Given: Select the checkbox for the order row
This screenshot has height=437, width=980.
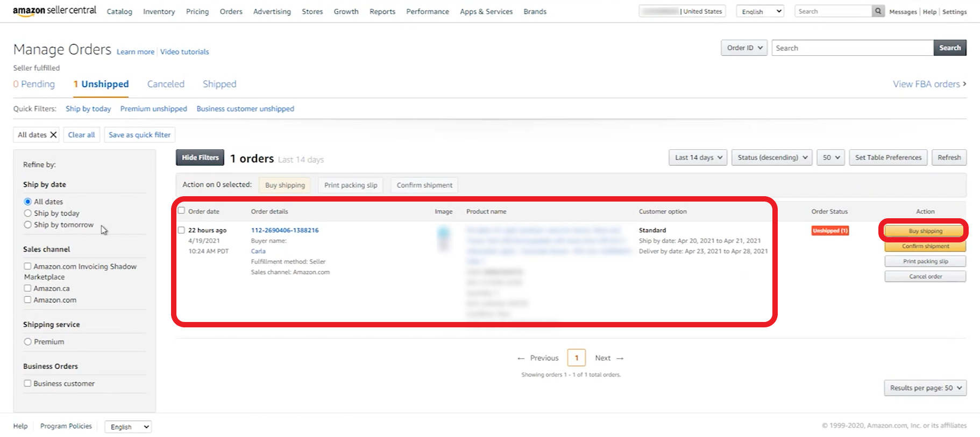Looking at the screenshot, I should pyautogui.click(x=181, y=230).
